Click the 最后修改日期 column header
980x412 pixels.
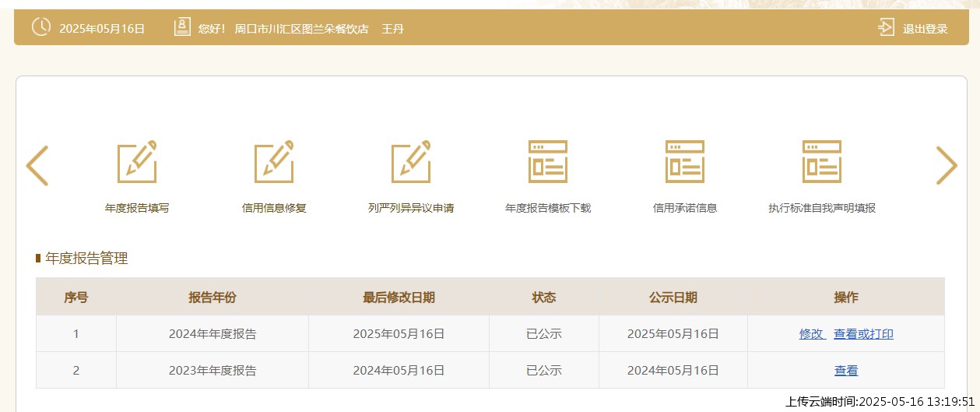399,297
